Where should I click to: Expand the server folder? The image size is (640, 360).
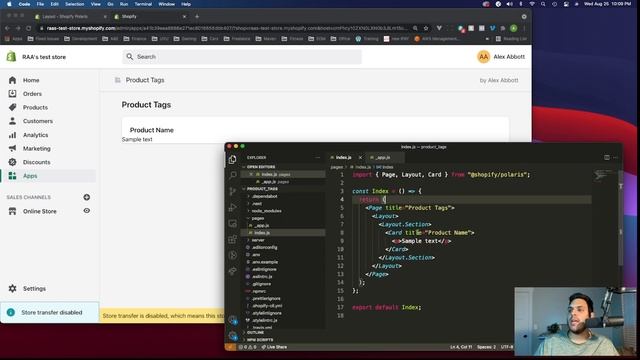[x=258, y=240]
